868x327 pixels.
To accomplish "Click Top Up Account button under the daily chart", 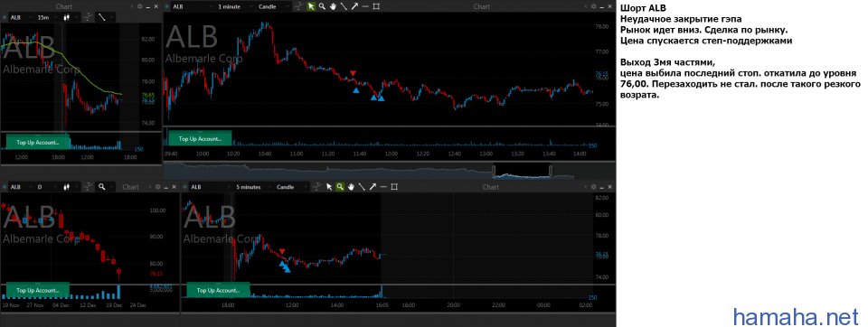I will 38,290.
